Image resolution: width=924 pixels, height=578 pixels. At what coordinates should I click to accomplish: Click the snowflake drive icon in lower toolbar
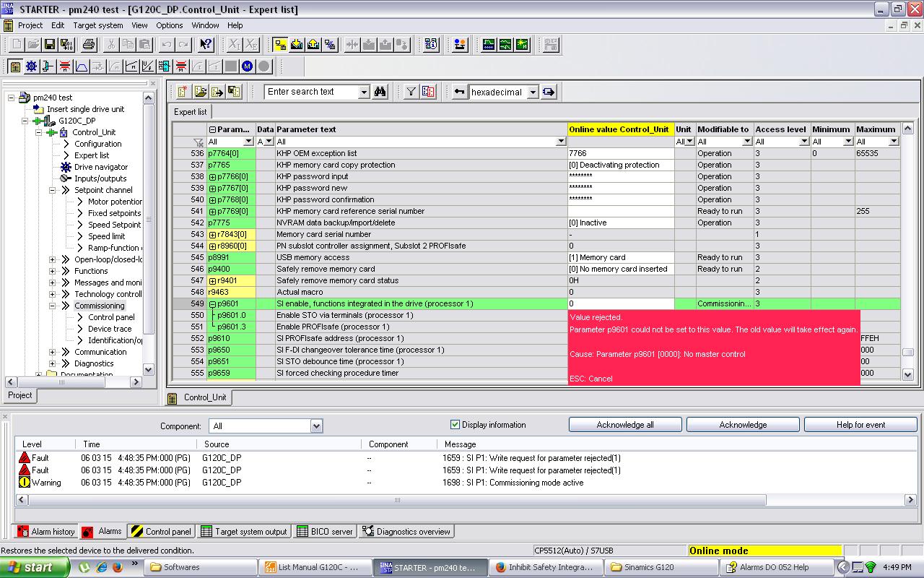[31, 66]
